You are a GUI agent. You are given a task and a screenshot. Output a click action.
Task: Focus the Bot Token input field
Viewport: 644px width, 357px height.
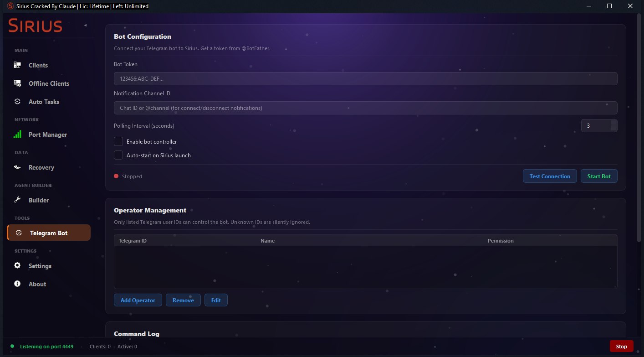[x=365, y=78]
